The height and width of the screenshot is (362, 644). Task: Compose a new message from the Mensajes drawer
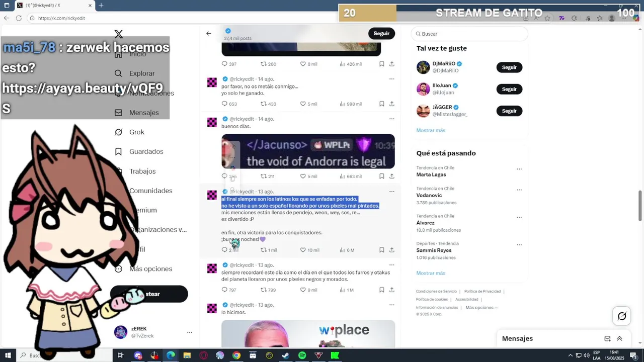pyautogui.click(x=607, y=339)
